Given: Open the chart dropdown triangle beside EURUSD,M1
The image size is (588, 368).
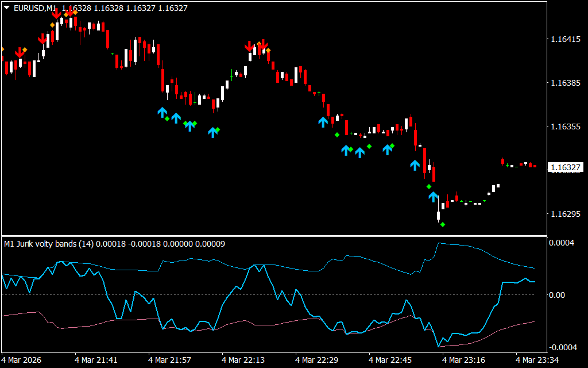Looking at the screenshot, I should 6,7.
